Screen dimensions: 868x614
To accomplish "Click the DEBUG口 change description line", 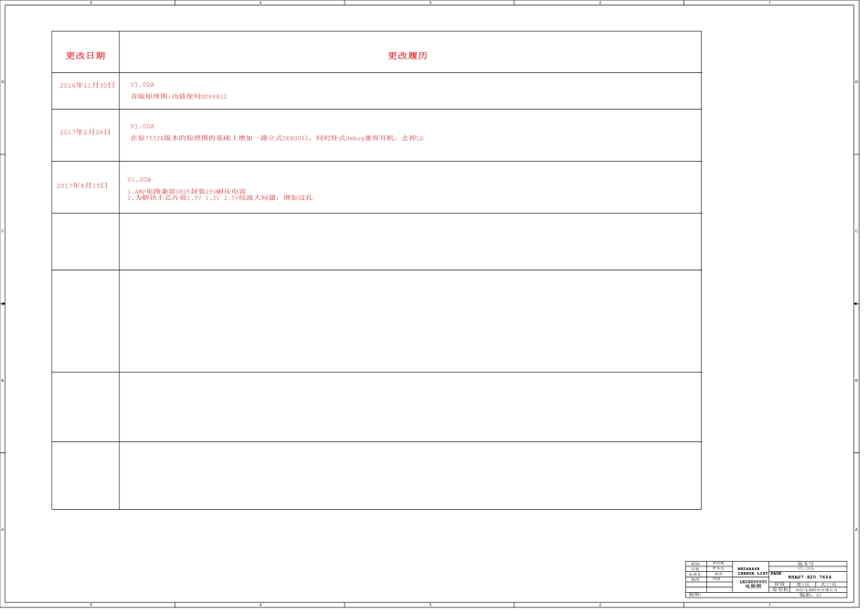I will [x=277, y=138].
